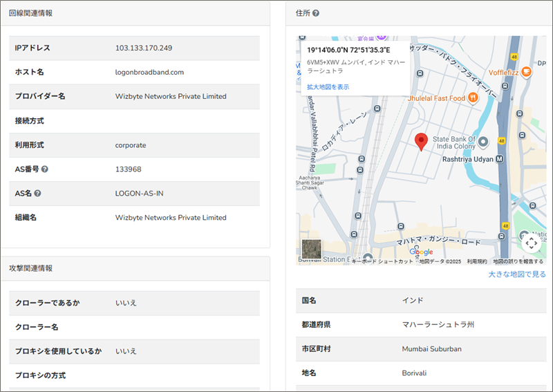Open キーボード ショートカット in map footer
This screenshot has width=553, height=392.
click(382, 261)
